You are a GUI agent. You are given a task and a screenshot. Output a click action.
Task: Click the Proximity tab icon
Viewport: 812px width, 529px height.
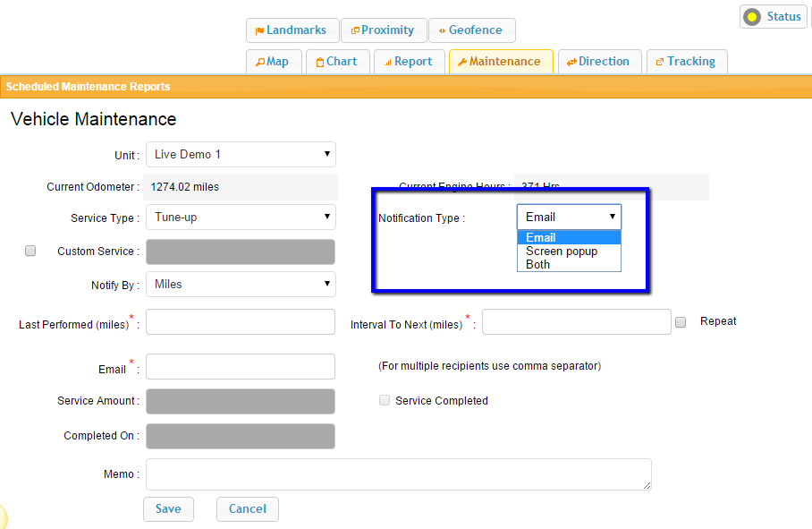(x=355, y=30)
